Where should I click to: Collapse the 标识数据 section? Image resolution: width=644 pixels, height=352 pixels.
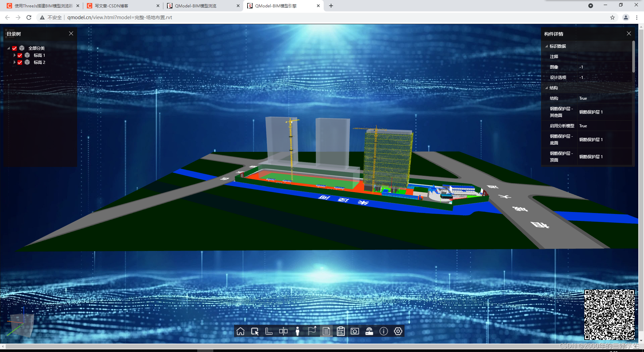coord(547,46)
